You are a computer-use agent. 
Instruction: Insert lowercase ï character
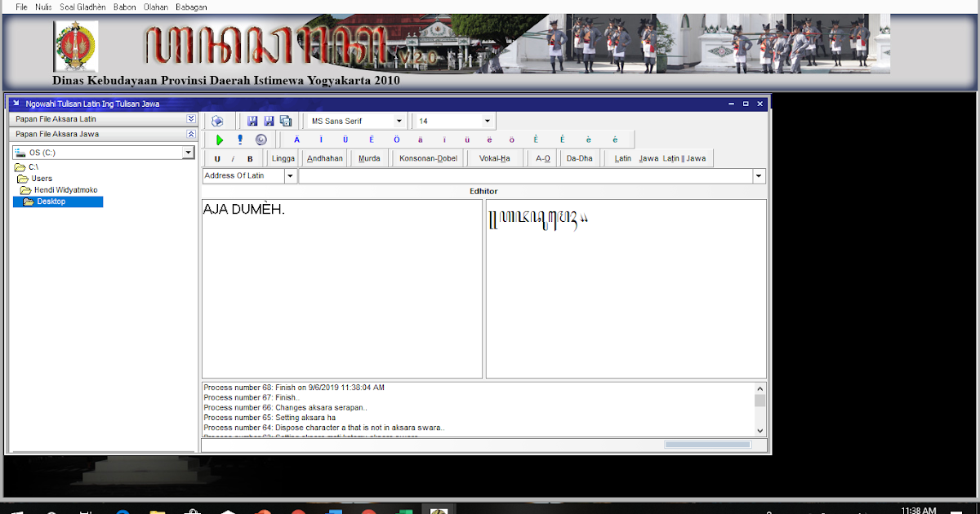click(443, 140)
